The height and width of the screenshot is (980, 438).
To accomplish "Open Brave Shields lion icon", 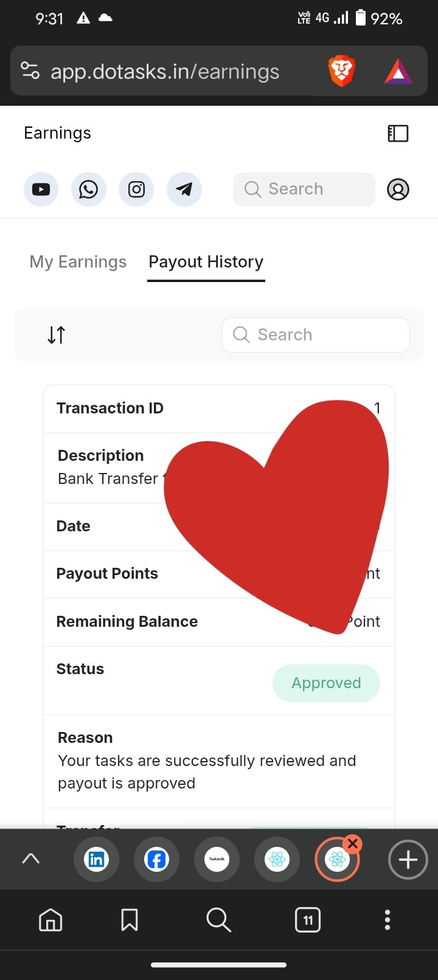I will point(341,71).
